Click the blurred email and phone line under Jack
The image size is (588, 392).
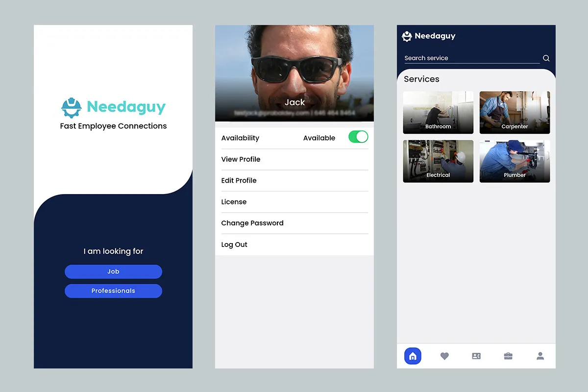(294, 113)
